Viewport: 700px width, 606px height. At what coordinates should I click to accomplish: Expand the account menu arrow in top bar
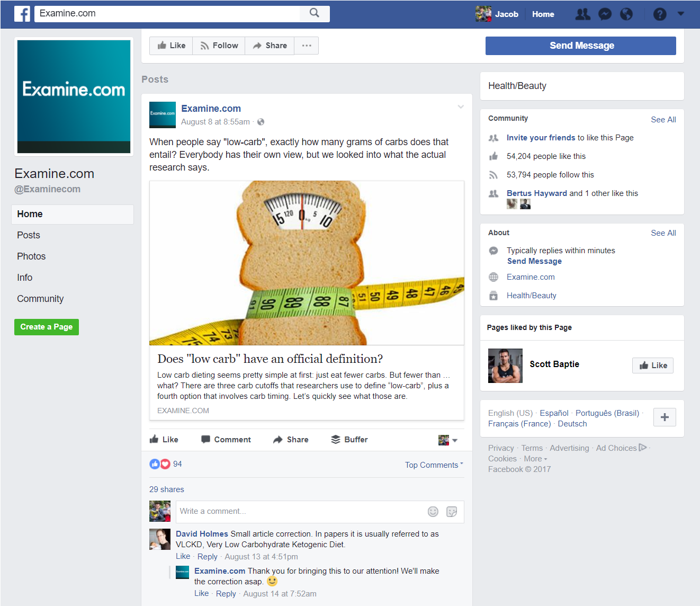[681, 14]
